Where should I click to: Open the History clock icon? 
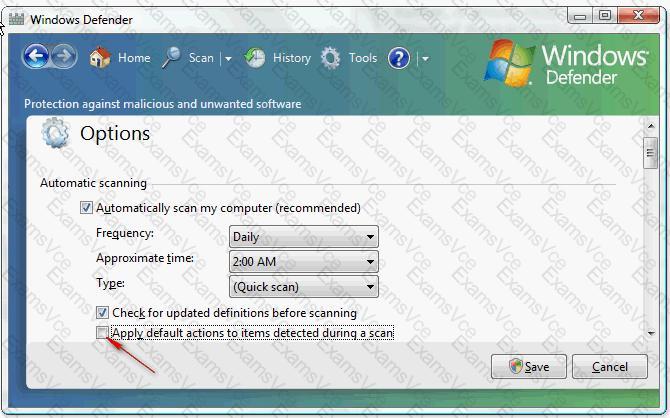click(x=255, y=58)
